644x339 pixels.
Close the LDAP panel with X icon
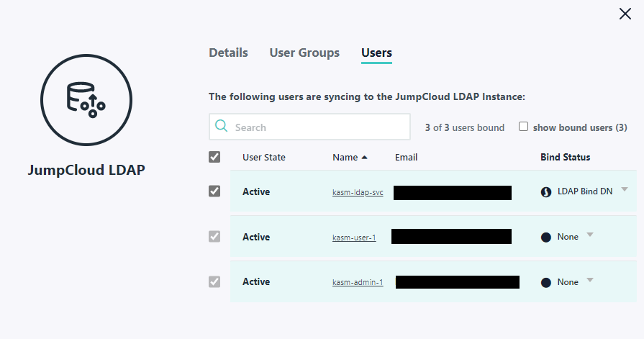625,14
